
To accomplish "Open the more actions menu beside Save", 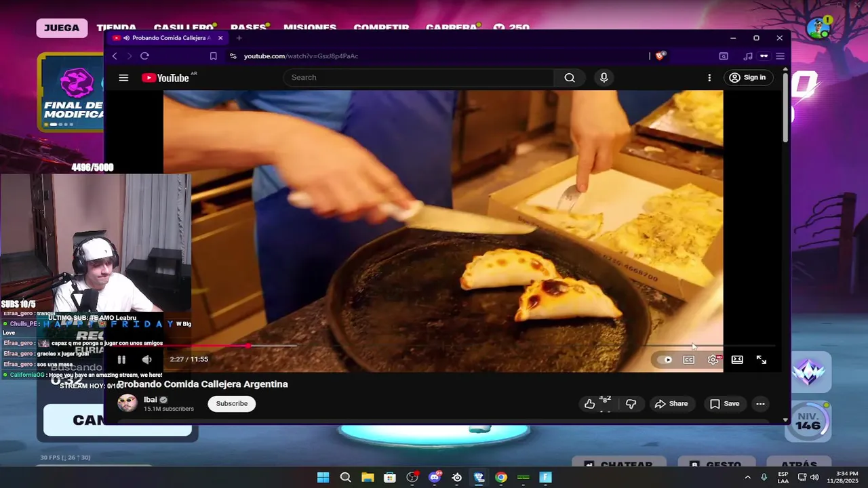I will point(760,404).
